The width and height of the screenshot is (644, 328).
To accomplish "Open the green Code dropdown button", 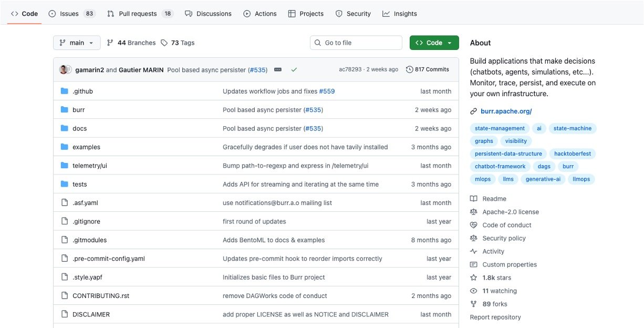I will coord(434,43).
